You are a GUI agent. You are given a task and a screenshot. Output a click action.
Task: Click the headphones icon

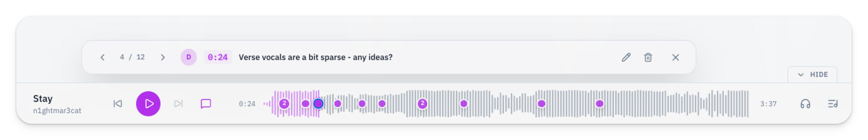(805, 103)
